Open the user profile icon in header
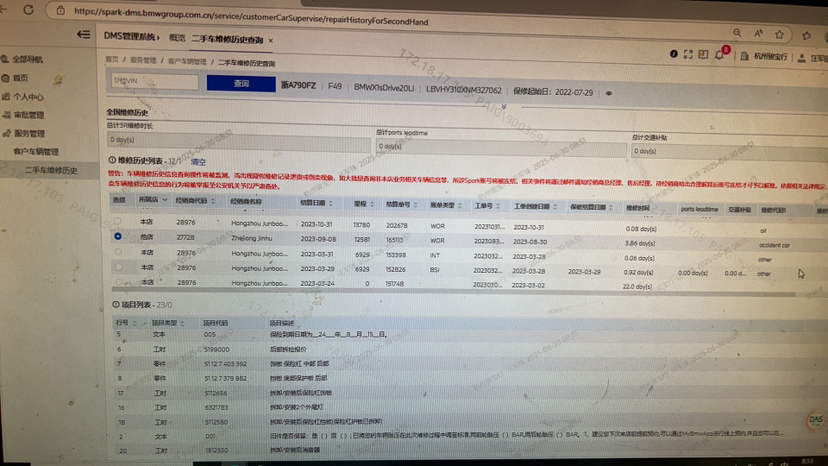 point(801,58)
